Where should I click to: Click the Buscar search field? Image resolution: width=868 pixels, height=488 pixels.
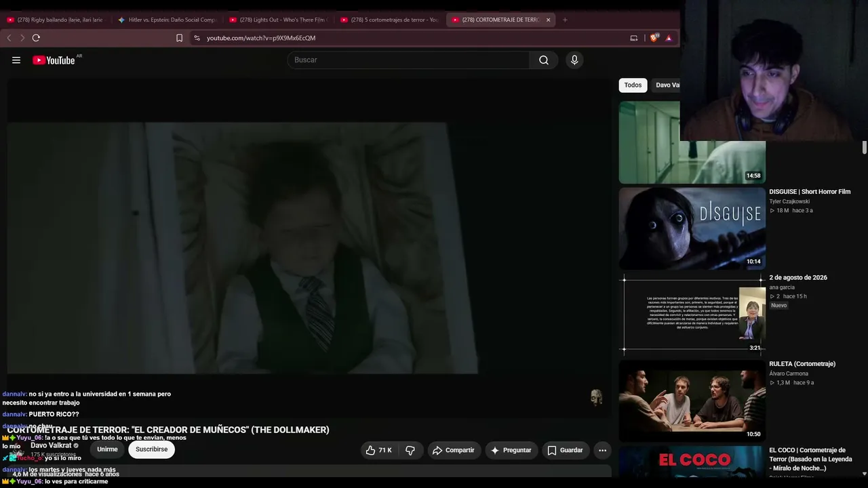click(408, 60)
